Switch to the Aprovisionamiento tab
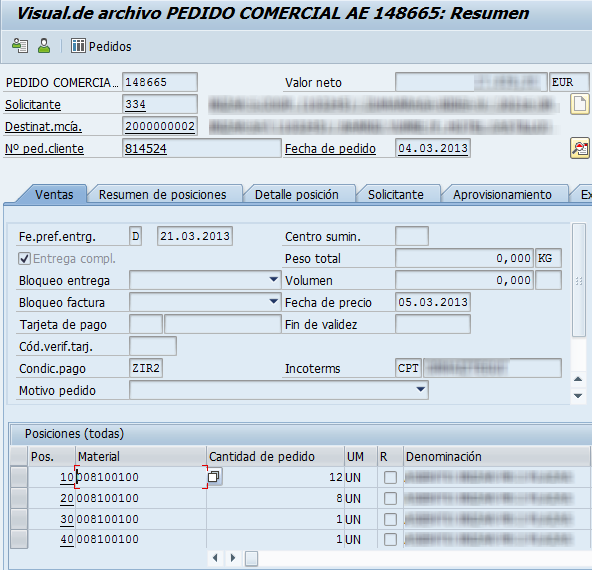592x570 pixels. pos(502,194)
